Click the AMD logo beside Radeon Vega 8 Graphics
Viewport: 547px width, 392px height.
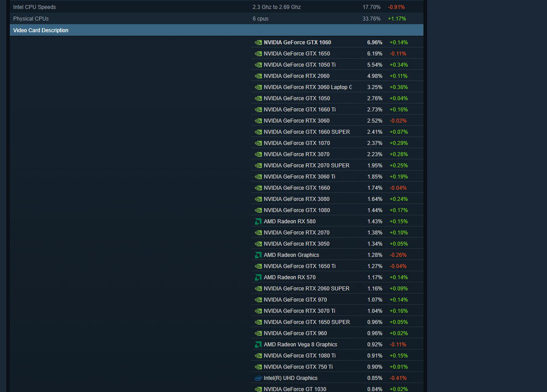click(x=258, y=345)
